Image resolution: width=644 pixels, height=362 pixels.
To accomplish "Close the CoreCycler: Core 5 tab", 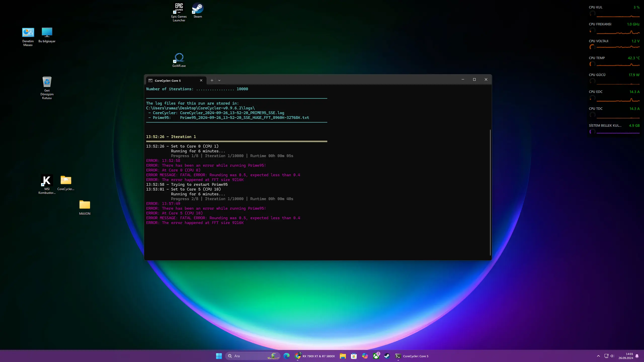I will pyautogui.click(x=201, y=80).
